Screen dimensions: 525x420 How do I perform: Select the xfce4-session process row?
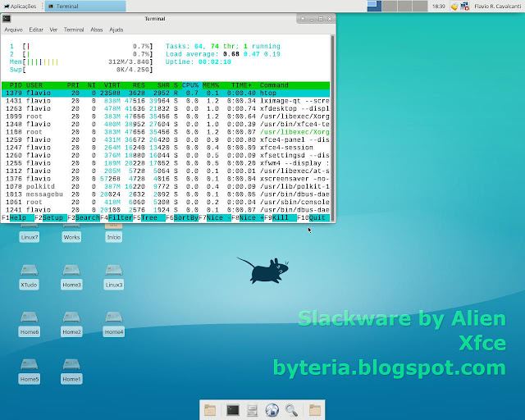tap(166, 148)
